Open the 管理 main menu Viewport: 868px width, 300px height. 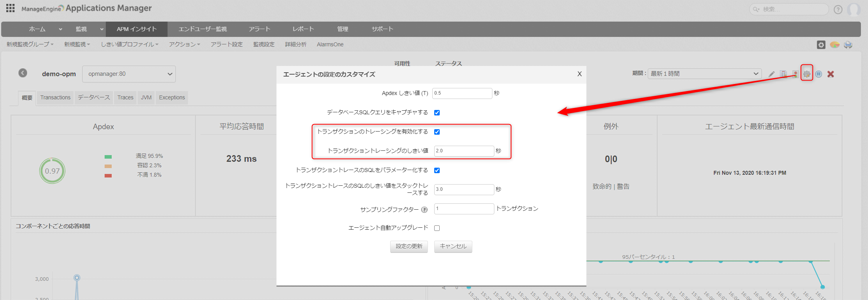click(343, 29)
